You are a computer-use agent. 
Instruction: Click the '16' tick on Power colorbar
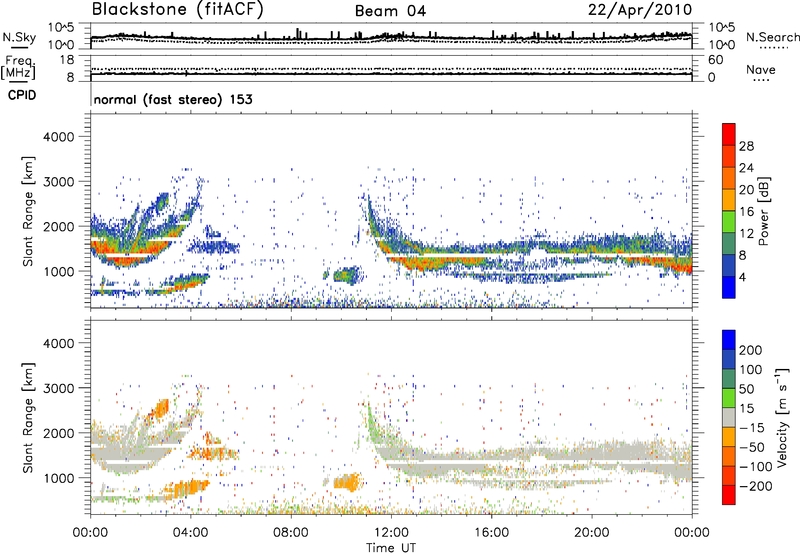tap(746, 212)
